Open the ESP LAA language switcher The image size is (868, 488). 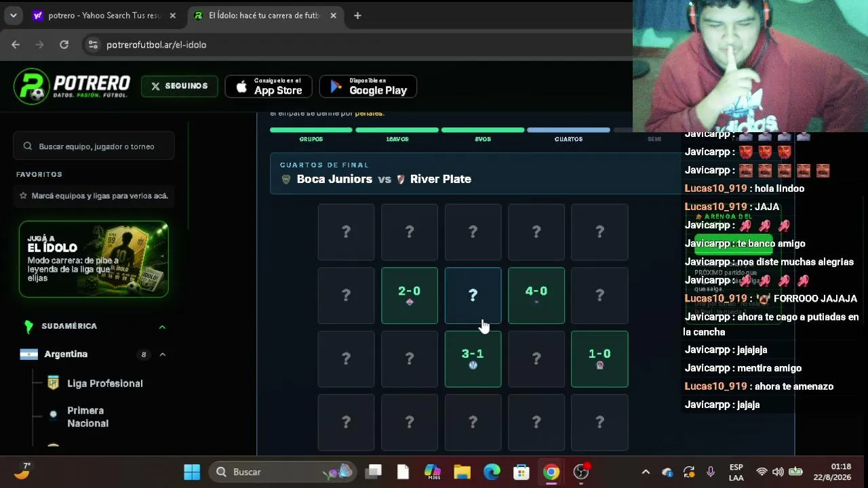tap(736, 472)
